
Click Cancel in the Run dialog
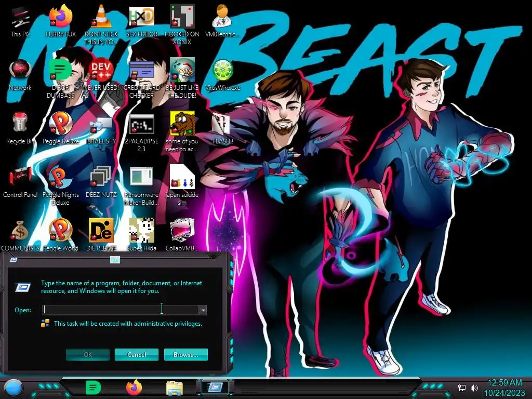click(x=137, y=354)
